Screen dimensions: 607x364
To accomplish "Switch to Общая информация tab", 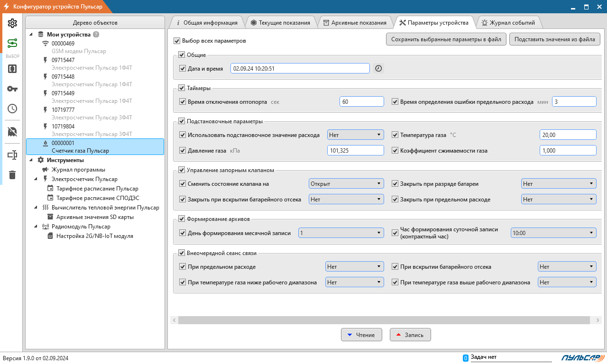I will click(x=207, y=22).
